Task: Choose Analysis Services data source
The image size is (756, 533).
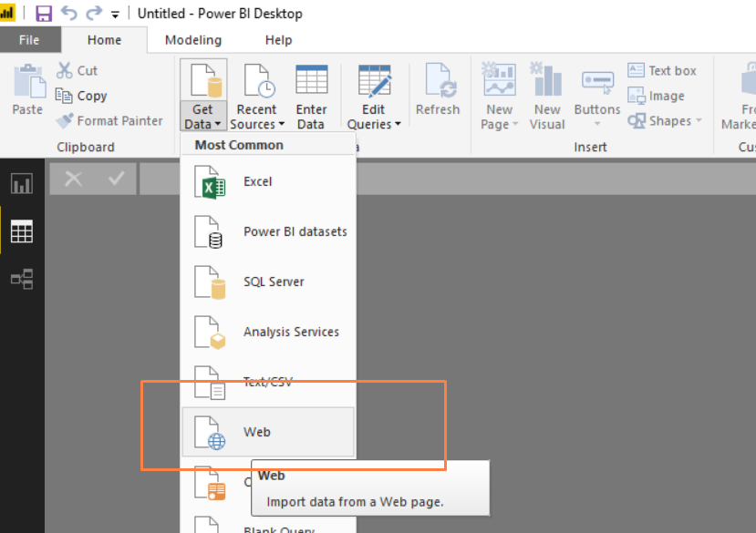Action: [268, 332]
